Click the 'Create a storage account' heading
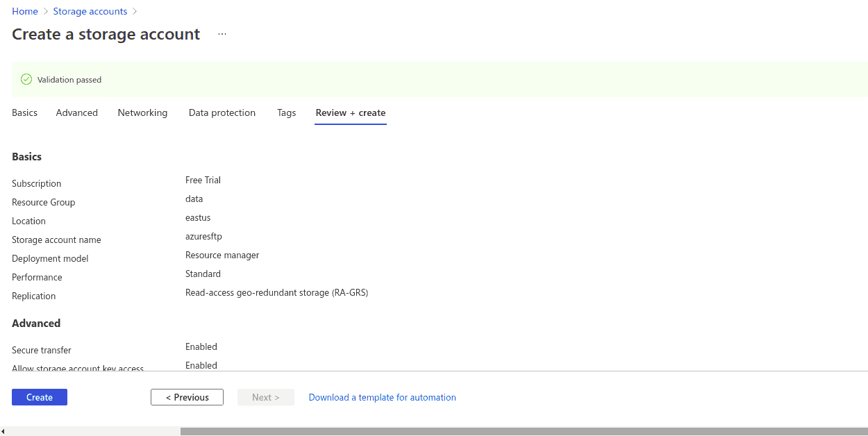Screen dimensions: 868x436 106,34
